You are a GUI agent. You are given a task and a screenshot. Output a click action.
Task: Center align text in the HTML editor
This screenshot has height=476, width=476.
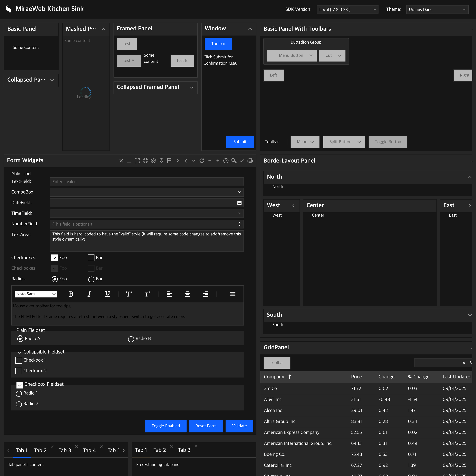tap(187, 294)
